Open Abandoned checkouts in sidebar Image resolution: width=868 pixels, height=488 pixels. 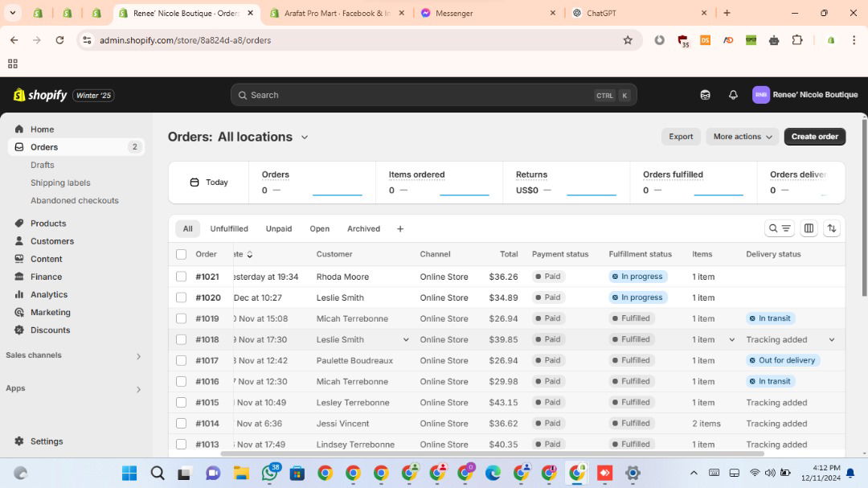click(x=75, y=200)
